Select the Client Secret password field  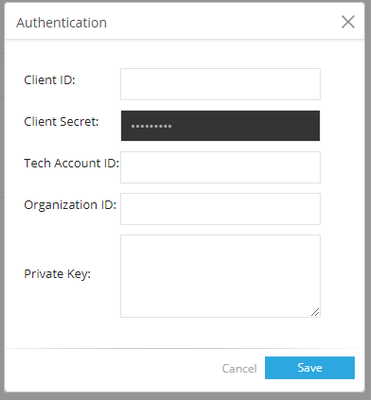click(220, 126)
